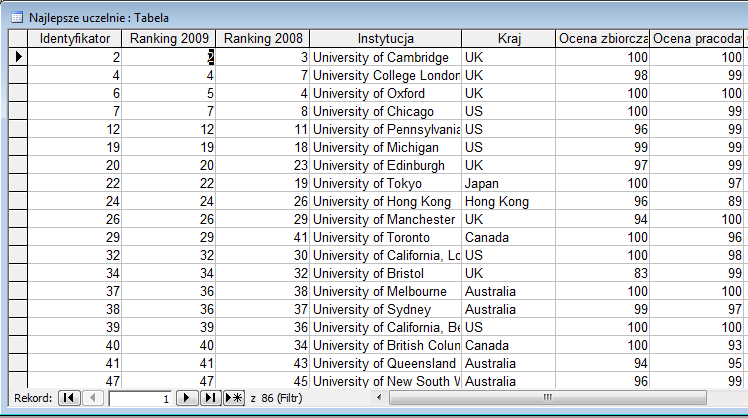This screenshot has height=418, width=748.
Task: Click the University of Manchester cell
Action: click(385, 219)
